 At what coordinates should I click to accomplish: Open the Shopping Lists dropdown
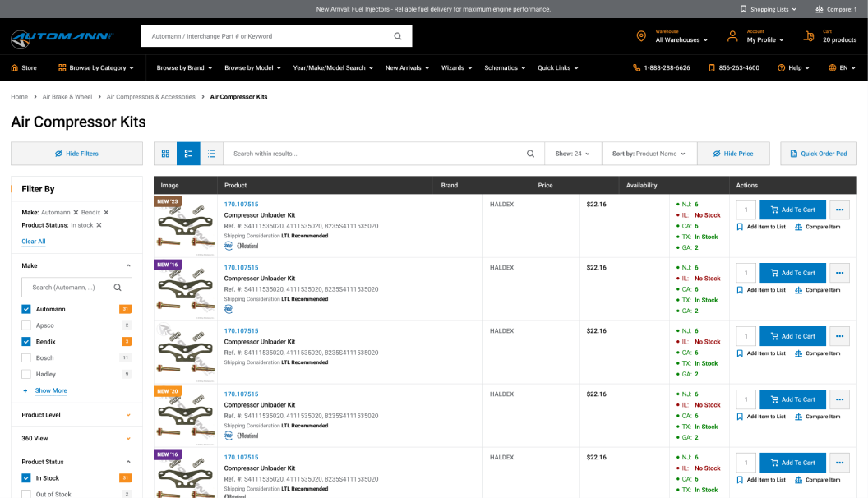pyautogui.click(x=769, y=9)
